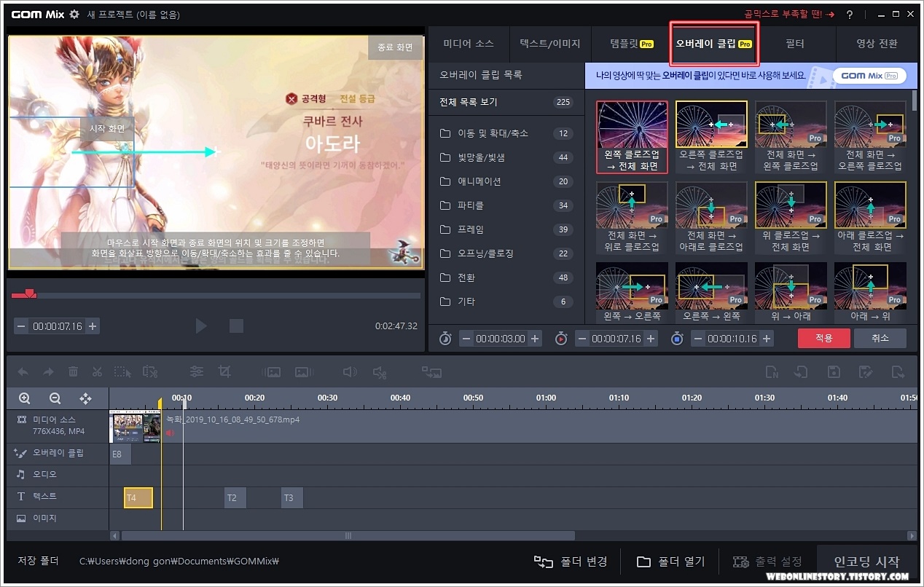The width and height of the screenshot is (924, 587).
Task: Click 폴더 열기 button
Action: pos(671,562)
